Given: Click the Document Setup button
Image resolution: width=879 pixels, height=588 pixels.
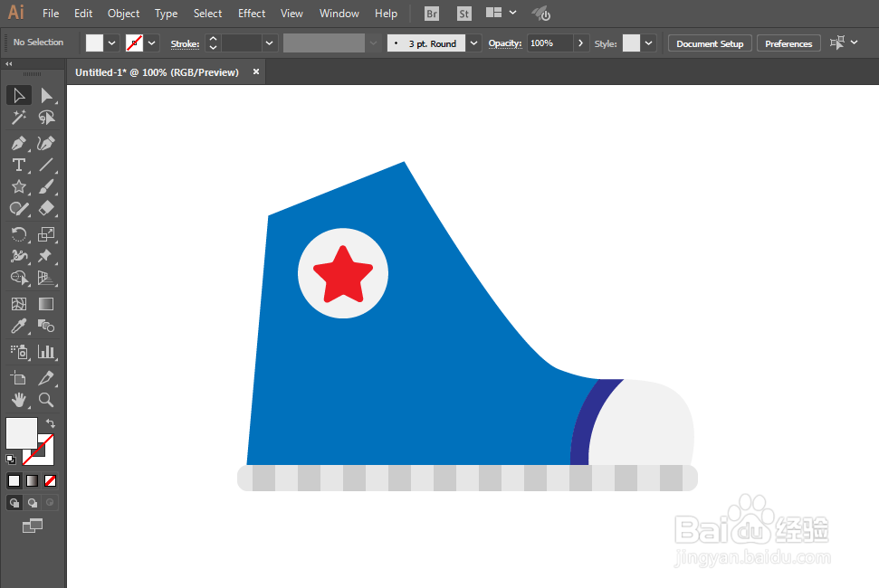Looking at the screenshot, I should click(710, 43).
